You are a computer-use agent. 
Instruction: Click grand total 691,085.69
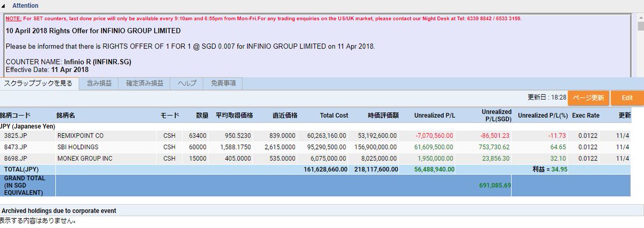pos(495,185)
